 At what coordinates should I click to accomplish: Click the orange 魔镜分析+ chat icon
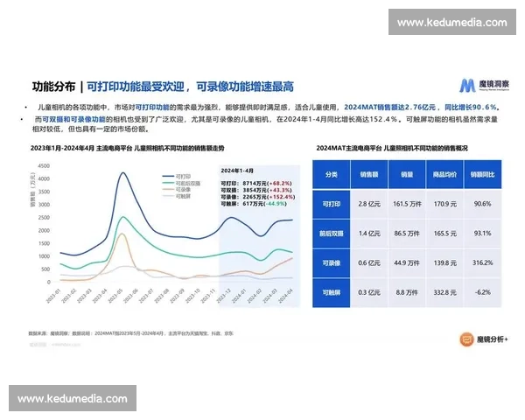466,339
